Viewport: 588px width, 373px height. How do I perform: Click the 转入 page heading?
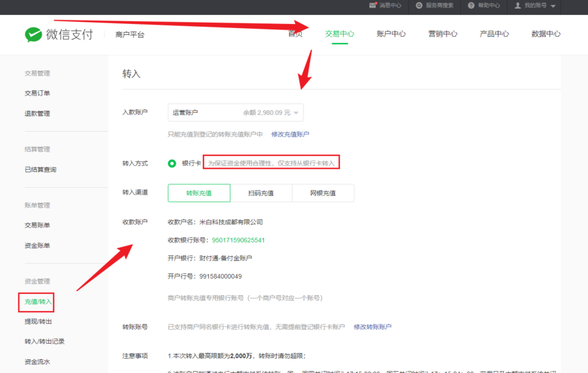(131, 74)
